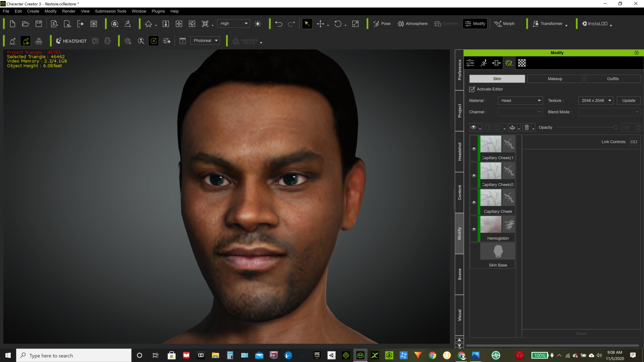Open the Substance Painter tool
644x362 pixels.
(245, 41)
